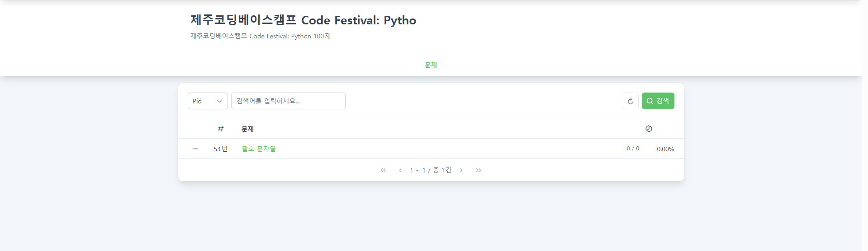
Task: Select the 문제 tab
Action: [x=431, y=65]
